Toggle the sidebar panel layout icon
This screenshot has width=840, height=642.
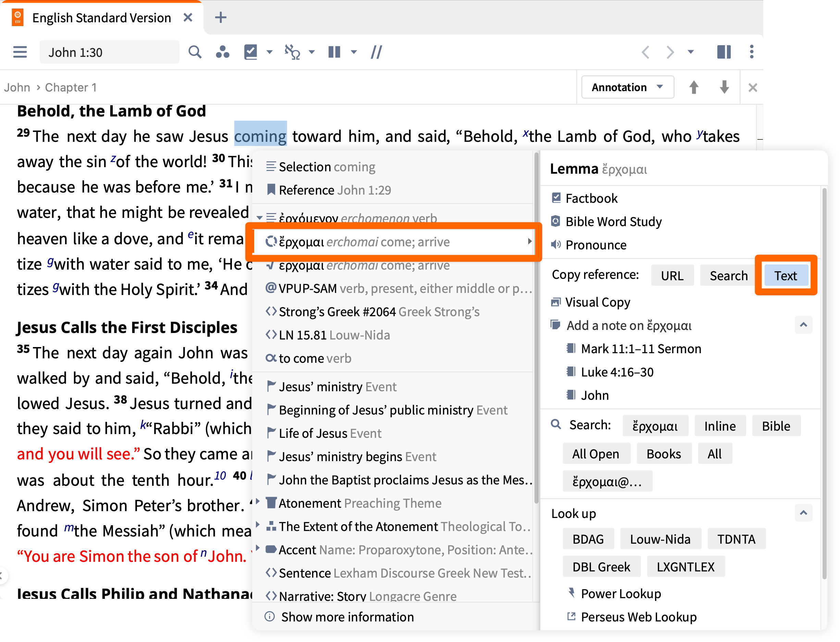tap(724, 52)
